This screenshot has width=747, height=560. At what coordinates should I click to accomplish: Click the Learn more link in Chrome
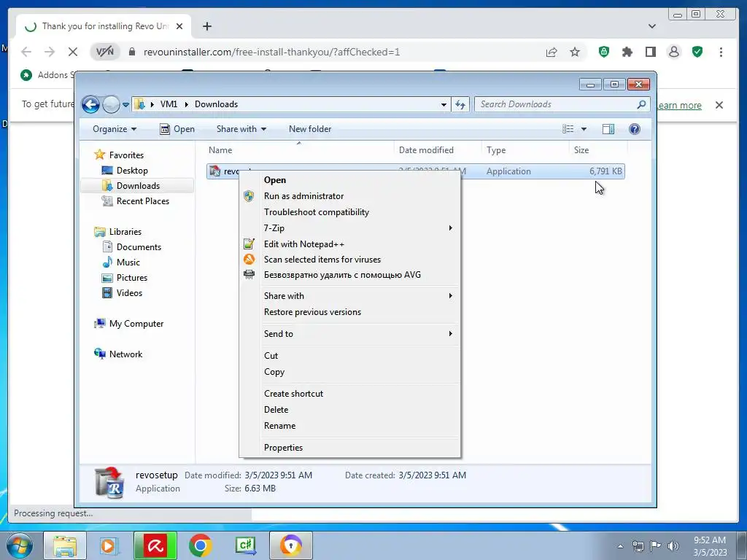(679, 105)
